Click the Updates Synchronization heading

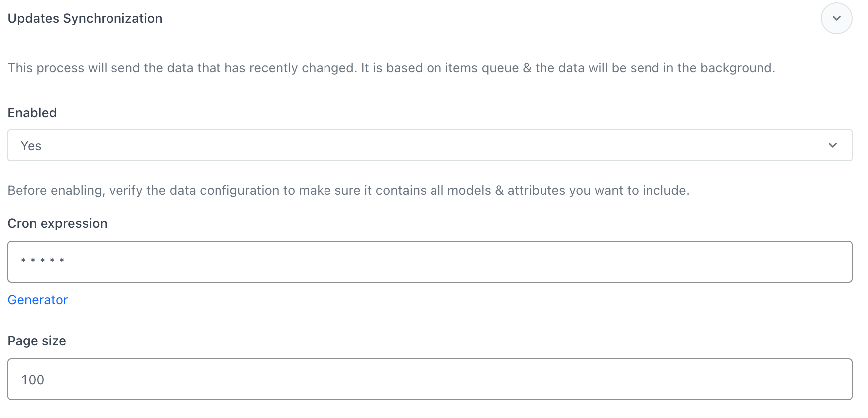tap(85, 18)
